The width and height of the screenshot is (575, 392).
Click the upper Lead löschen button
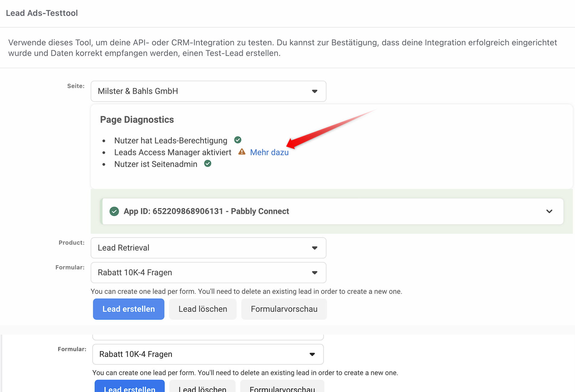click(x=203, y=309)
